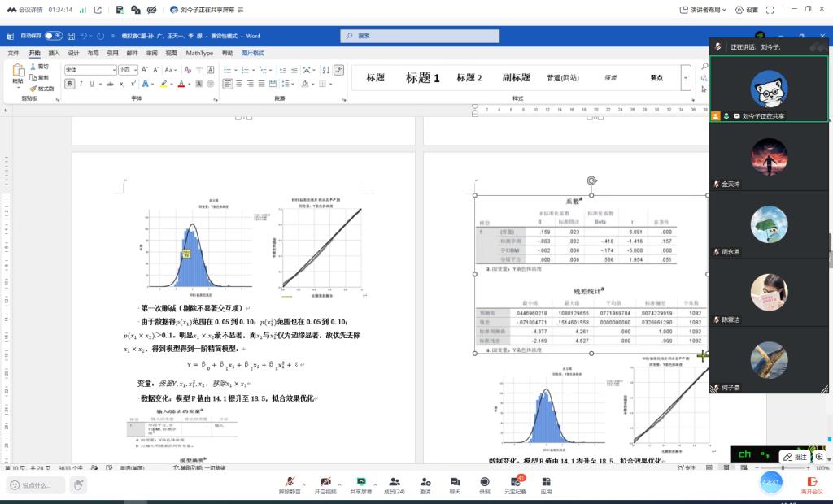
Task: Enter full screen mode in meeting
Action: [x=770, y=10]
